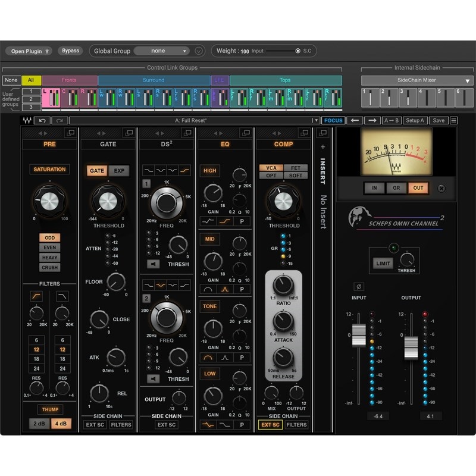Viewport: 476px width, 476px height.
Task: Expand the EQ module window icon
Action: 246,133
